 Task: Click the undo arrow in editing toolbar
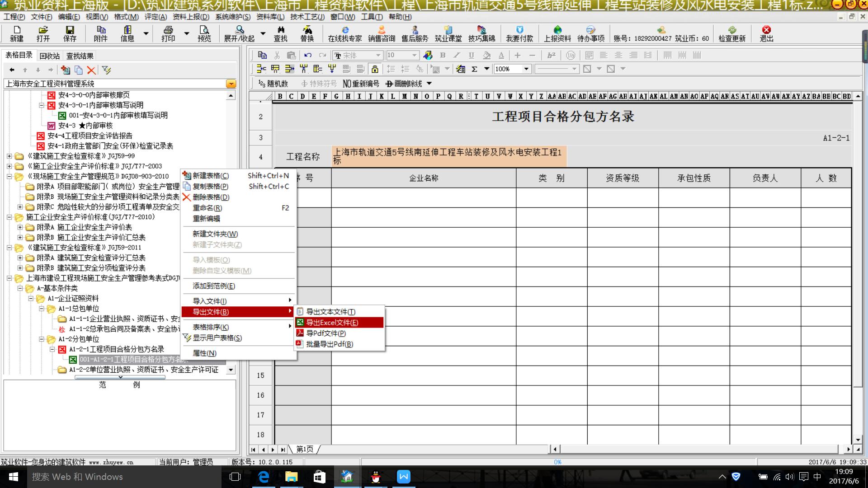[308, 55]
